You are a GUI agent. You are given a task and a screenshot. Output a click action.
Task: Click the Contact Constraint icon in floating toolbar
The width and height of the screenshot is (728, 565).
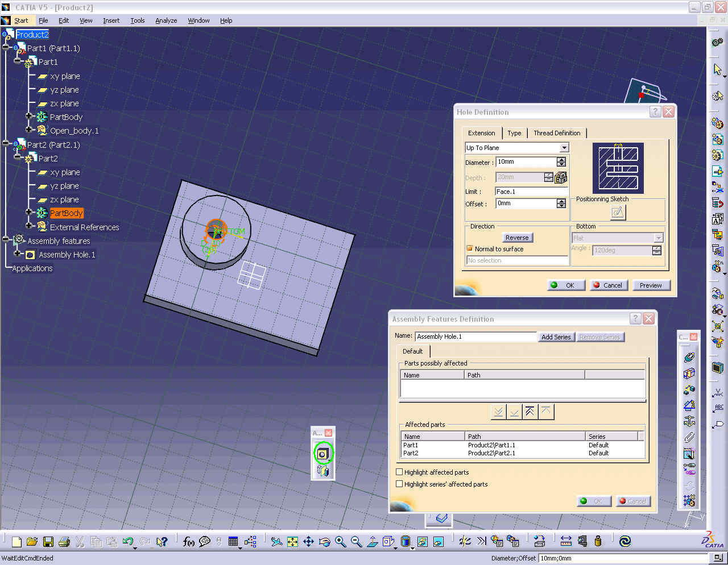pos(689,373)
